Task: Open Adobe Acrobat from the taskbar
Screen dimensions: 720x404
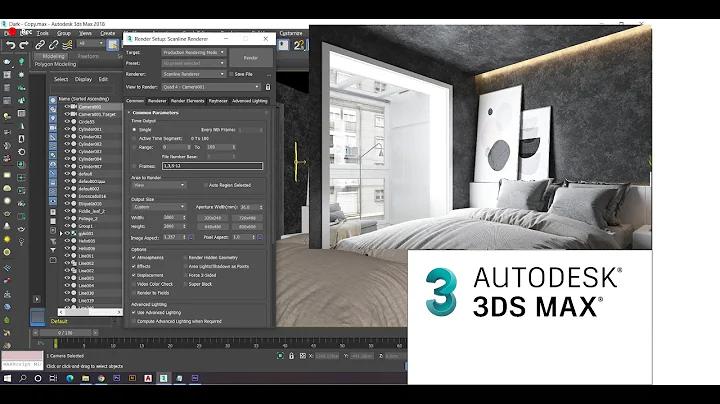Action: 148,378
